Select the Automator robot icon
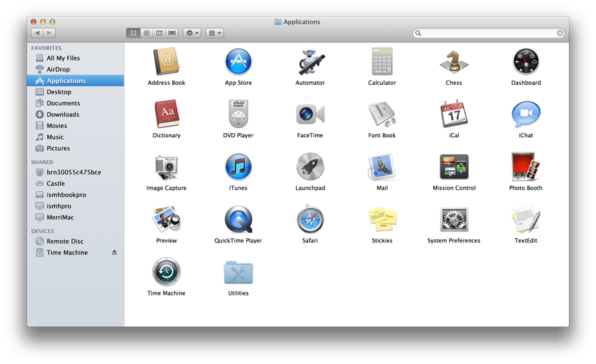Image resolution: width=596 pixels, height=364 pixels. point(310,62)
